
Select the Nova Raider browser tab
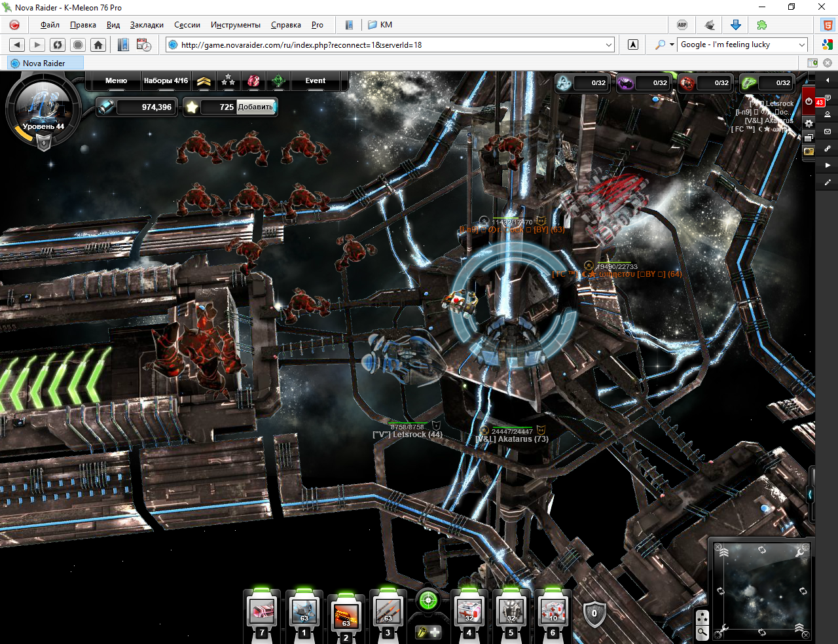pyautogui.click(x=45, y=63)
